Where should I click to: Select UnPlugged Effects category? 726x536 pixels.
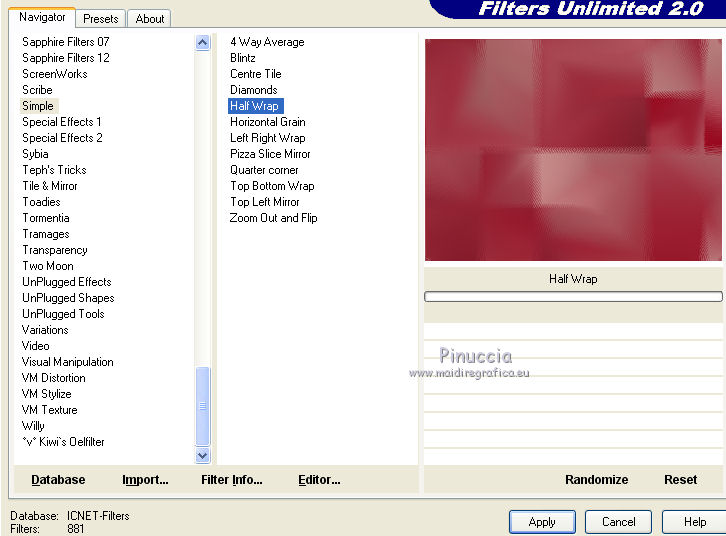coord(67,282)
